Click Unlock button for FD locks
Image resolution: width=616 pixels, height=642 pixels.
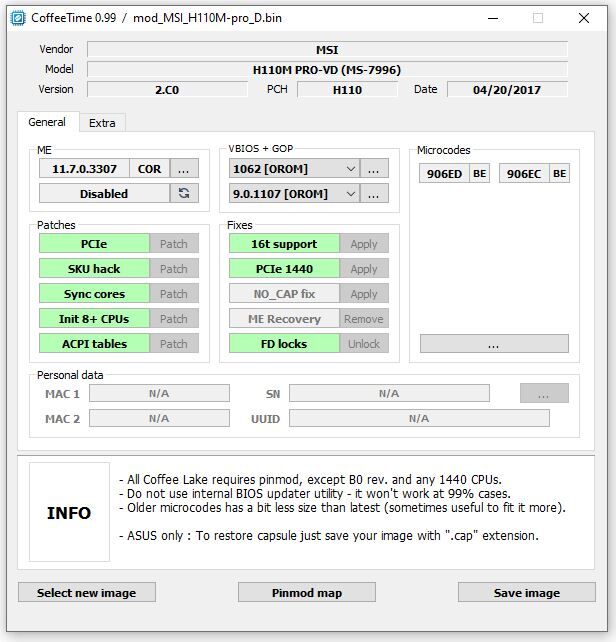point(364,344)
